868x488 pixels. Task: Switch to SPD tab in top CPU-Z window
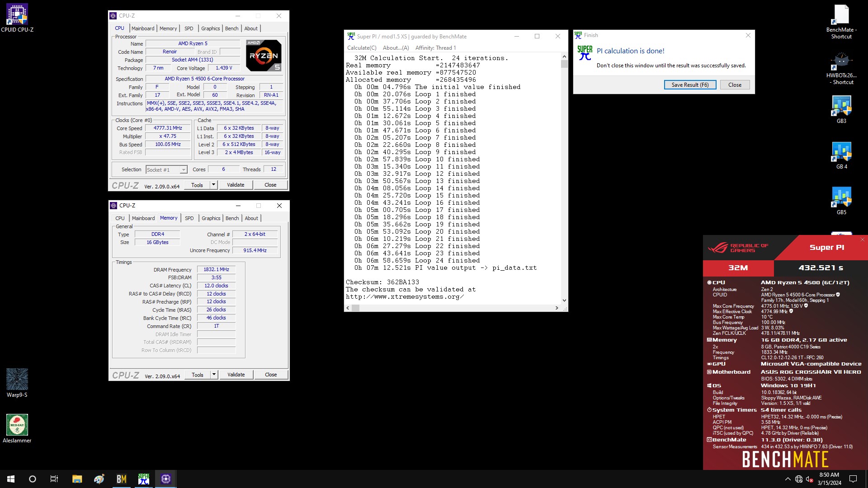[189, 28]
